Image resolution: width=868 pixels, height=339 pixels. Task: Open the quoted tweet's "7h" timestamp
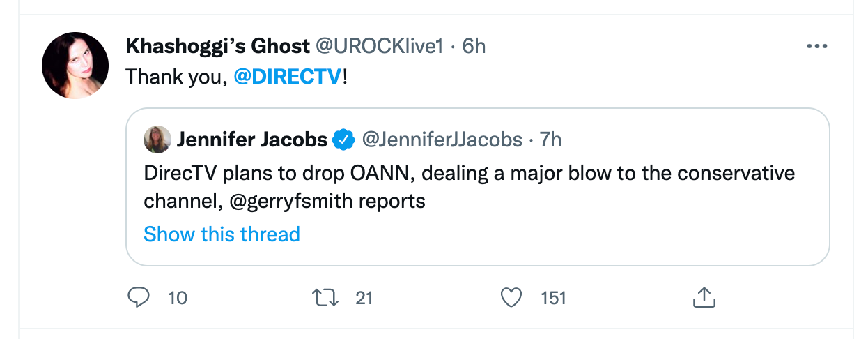click(x=550, y=140)
